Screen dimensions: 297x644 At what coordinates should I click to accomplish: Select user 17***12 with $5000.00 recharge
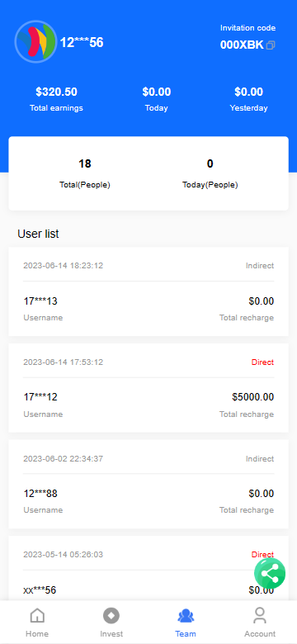point(148,388)
